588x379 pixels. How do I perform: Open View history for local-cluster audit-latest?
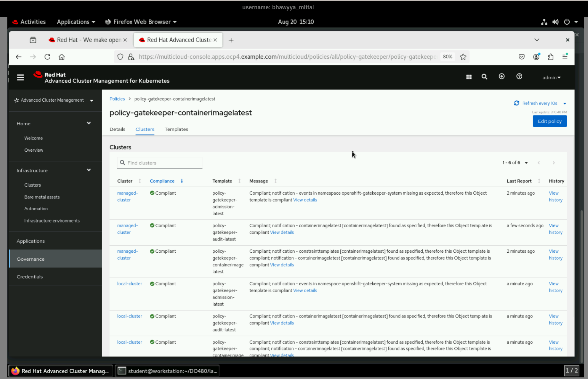click(x=556, y=319)
